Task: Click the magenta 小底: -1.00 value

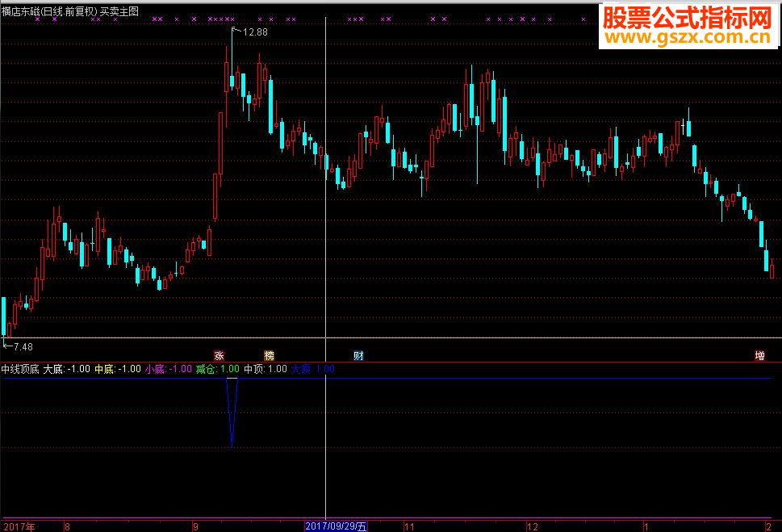Action: (x=169, y=369)
